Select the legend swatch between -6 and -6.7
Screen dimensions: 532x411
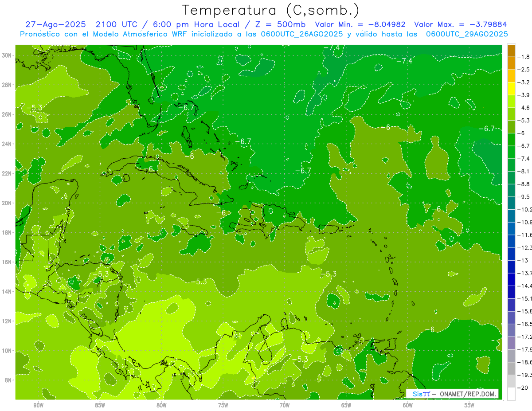[511, 140]
